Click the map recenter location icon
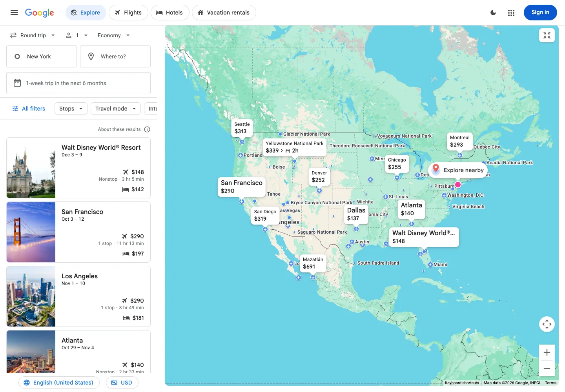 point(547,324)
